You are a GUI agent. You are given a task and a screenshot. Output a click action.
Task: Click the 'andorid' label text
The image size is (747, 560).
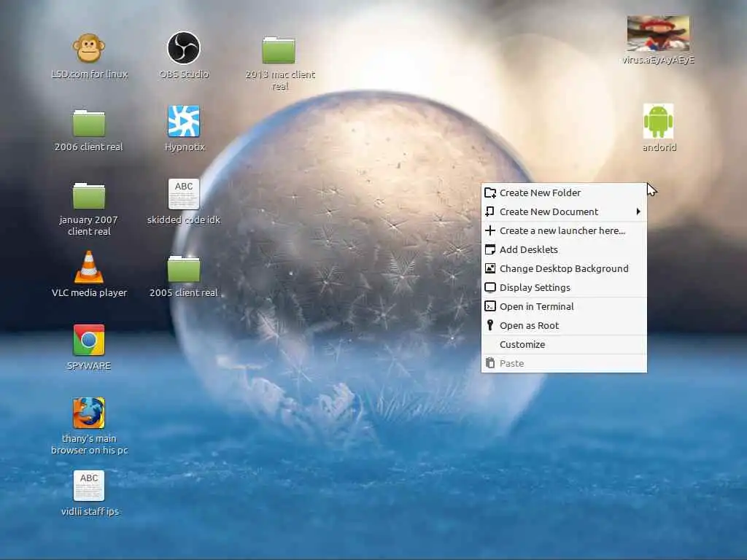[659, 147]
